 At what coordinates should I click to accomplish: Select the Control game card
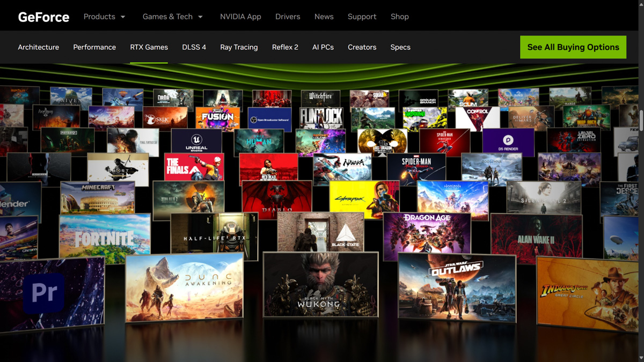click(x=477, y=118)
